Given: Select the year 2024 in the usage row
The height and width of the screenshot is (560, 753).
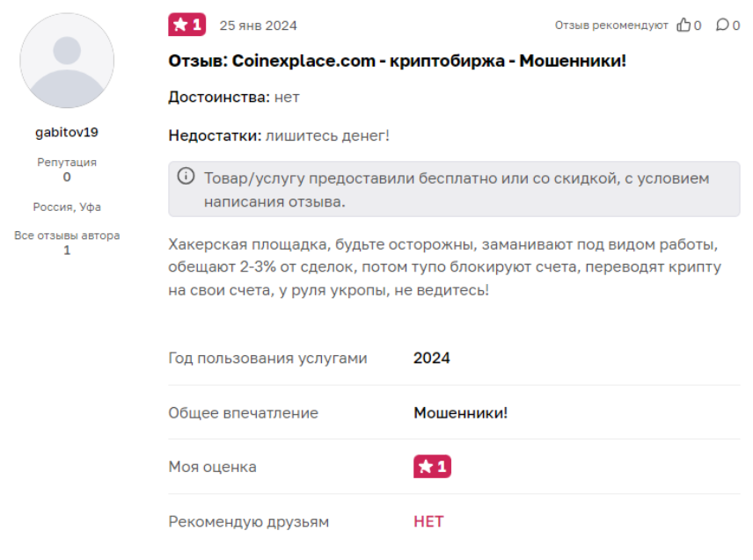Looking at the screenshot, I should point(432,358).
